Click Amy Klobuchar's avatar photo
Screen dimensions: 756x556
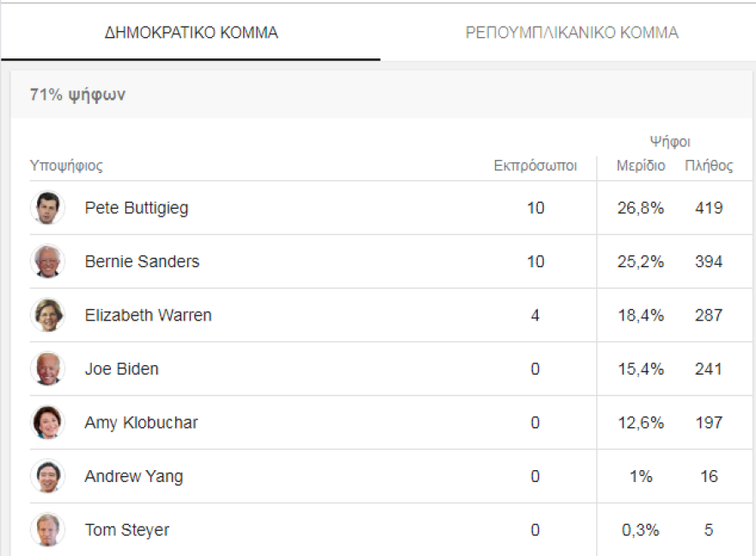47,423
